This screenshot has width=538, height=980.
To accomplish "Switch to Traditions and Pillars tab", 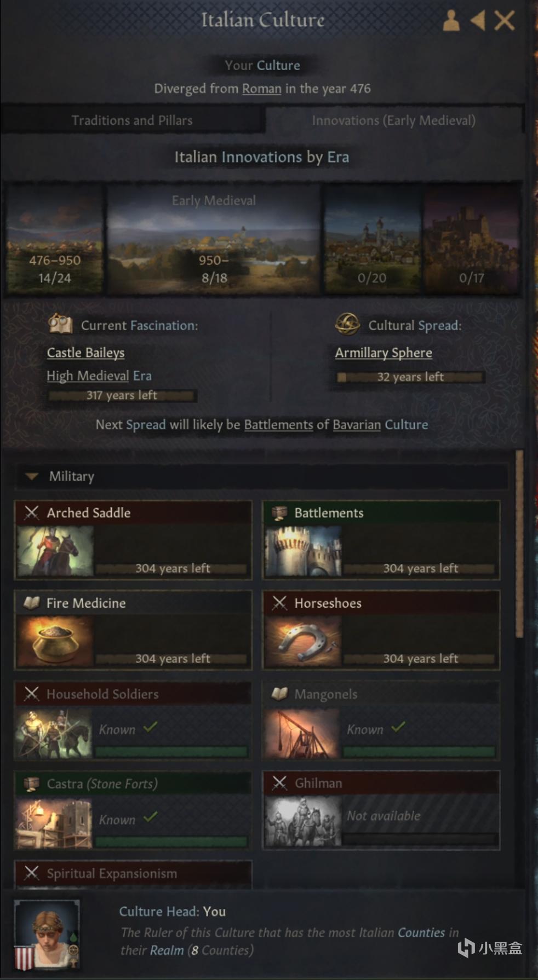I will [132, 120].
